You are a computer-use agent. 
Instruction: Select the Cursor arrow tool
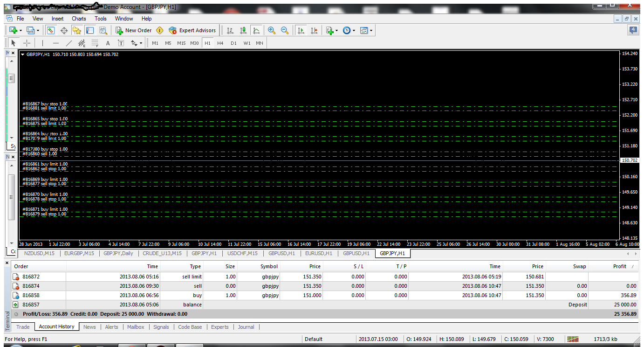[13, 43]
